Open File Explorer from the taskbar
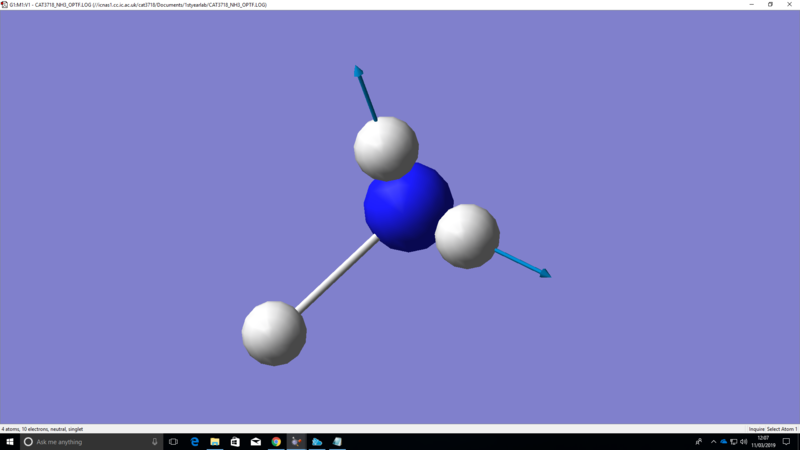The width and height of the screenshot is (800, 450). (215, 442)
